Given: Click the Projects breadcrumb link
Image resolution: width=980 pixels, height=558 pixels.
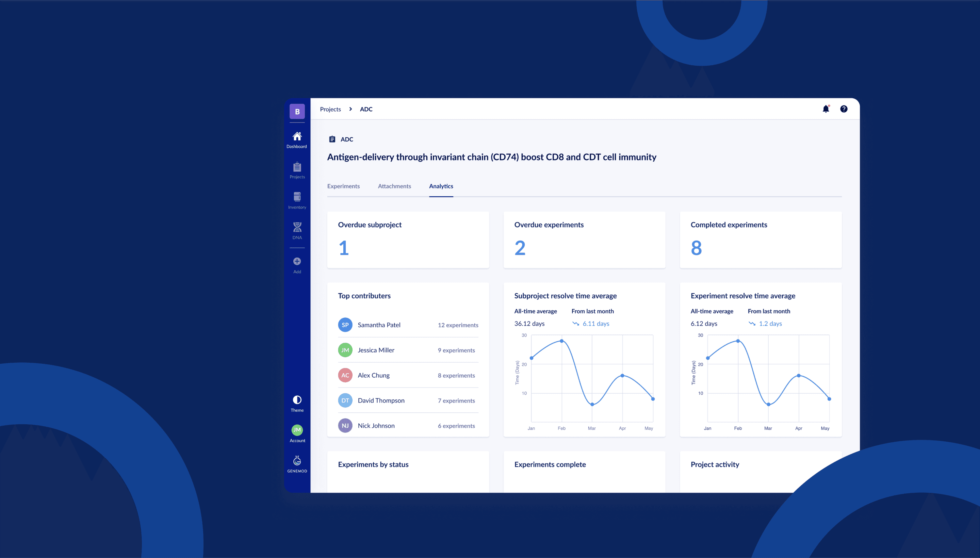Looking at the screenshot, I should (x=330, y=109).
